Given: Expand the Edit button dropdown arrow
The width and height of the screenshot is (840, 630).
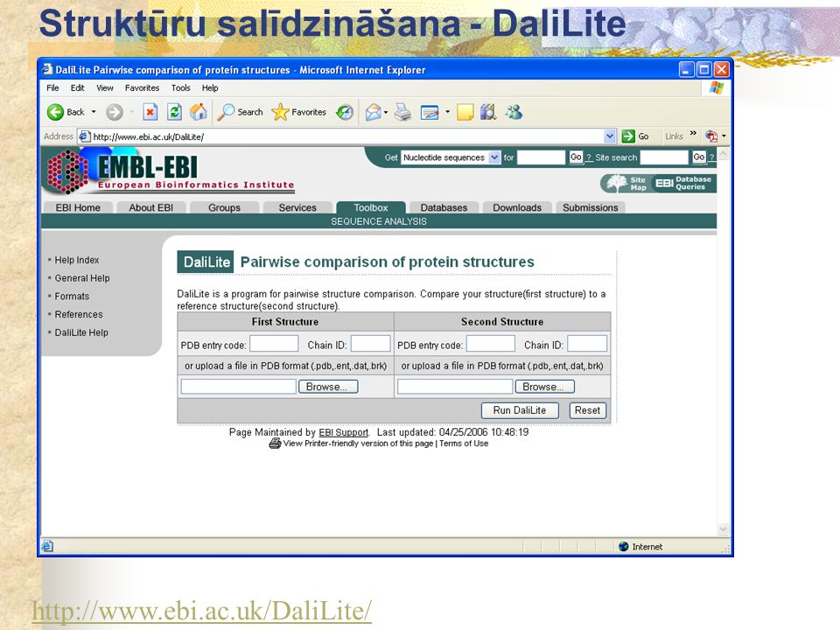Looking at the screenshot, I should click(x=447, y=112).
